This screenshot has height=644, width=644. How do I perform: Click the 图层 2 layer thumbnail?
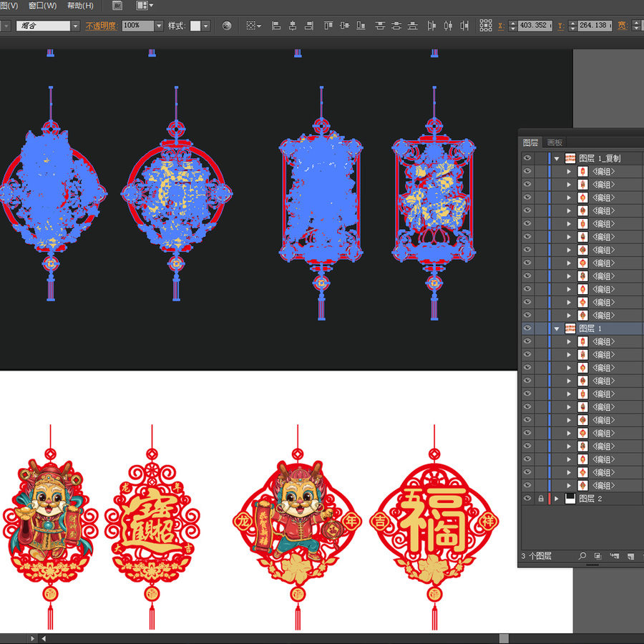(570, 499)
